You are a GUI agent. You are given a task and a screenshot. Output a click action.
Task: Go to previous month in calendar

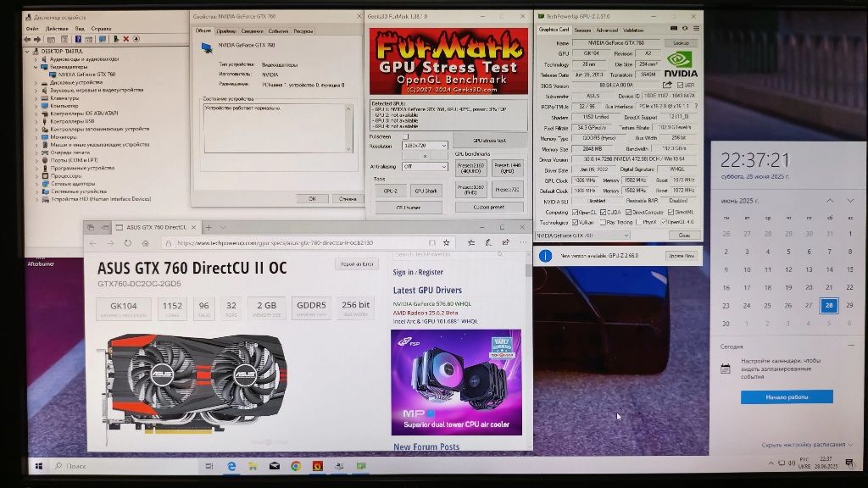point(829,200)
